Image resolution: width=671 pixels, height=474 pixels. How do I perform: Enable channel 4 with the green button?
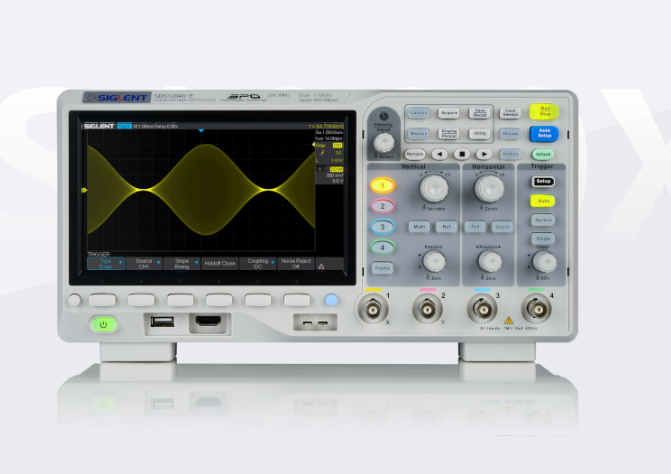tap(383, 247)
